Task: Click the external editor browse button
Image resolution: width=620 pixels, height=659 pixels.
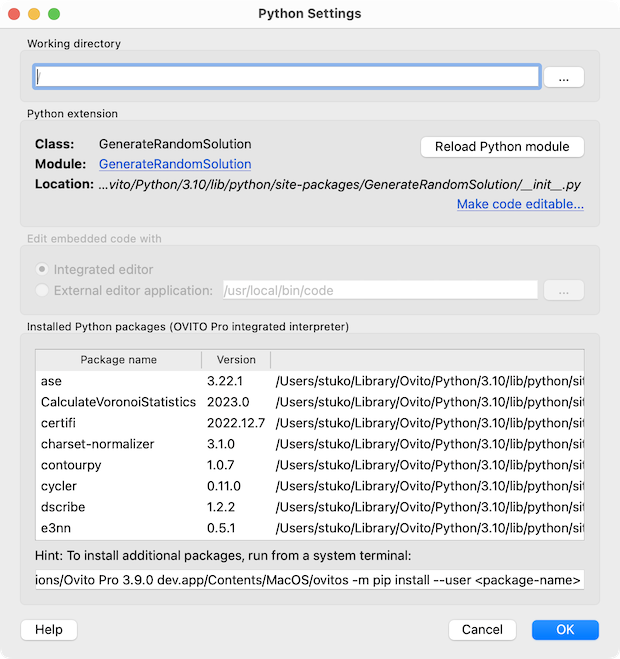Action: [564, 290]
